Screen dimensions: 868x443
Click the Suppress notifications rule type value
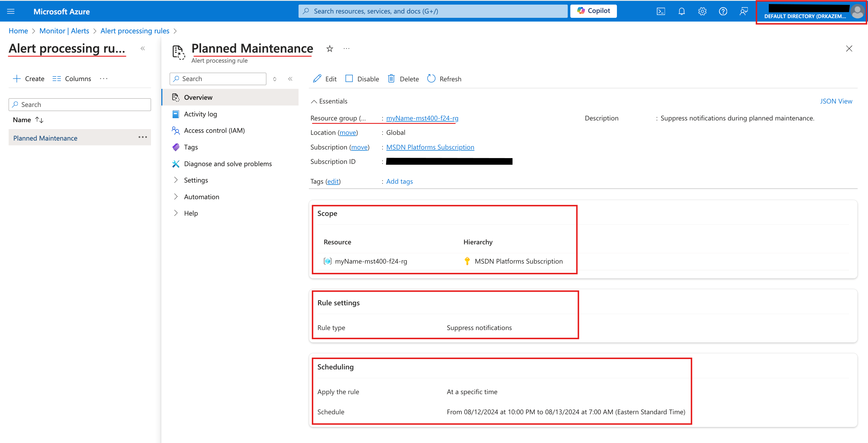[x=479, y=328]
